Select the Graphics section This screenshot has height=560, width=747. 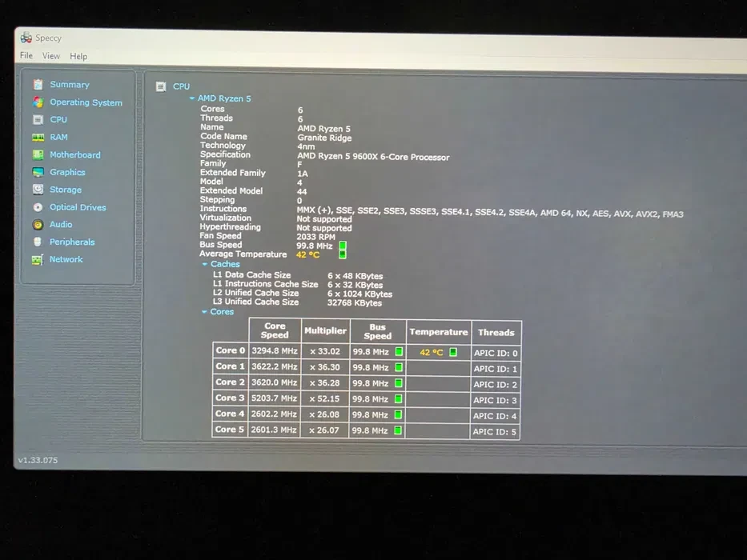(67, 172)
